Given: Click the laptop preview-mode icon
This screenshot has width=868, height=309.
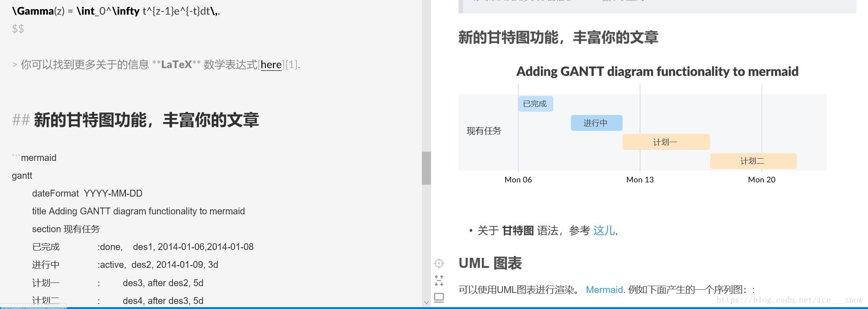Looking at the screenshot, I should [439, 298].
